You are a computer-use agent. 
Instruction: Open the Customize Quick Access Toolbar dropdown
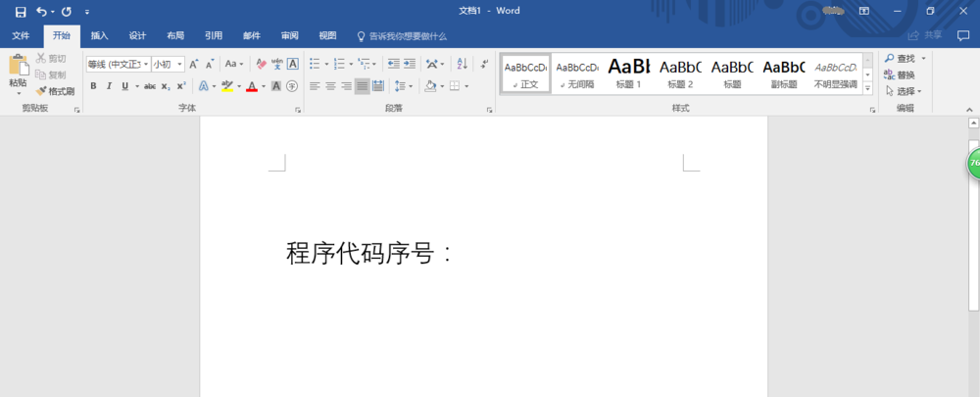(87, 12)
